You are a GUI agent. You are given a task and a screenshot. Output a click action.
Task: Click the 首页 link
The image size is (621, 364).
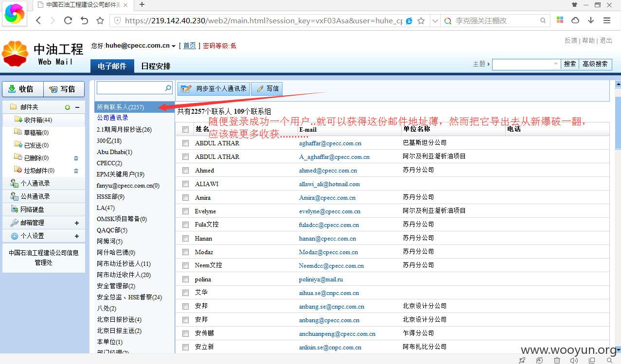[190, 46]
